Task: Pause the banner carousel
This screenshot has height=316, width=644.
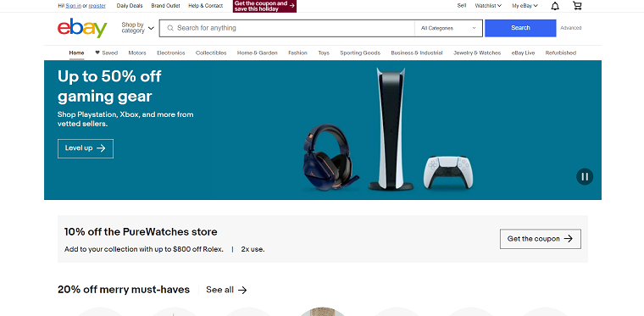Action: [585, 177]
